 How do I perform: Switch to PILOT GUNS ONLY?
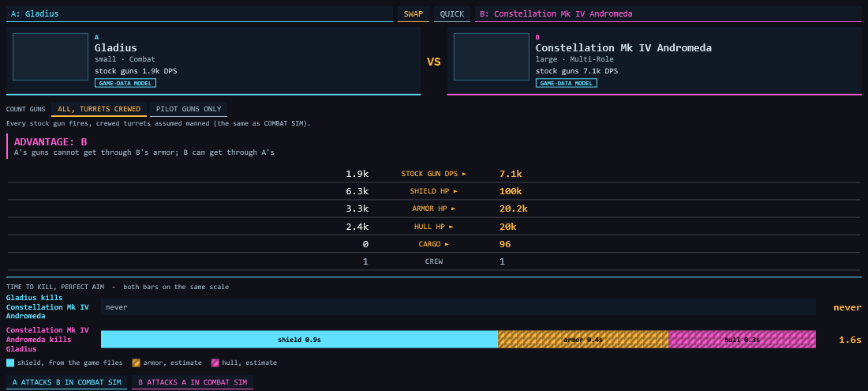point(189,109)
